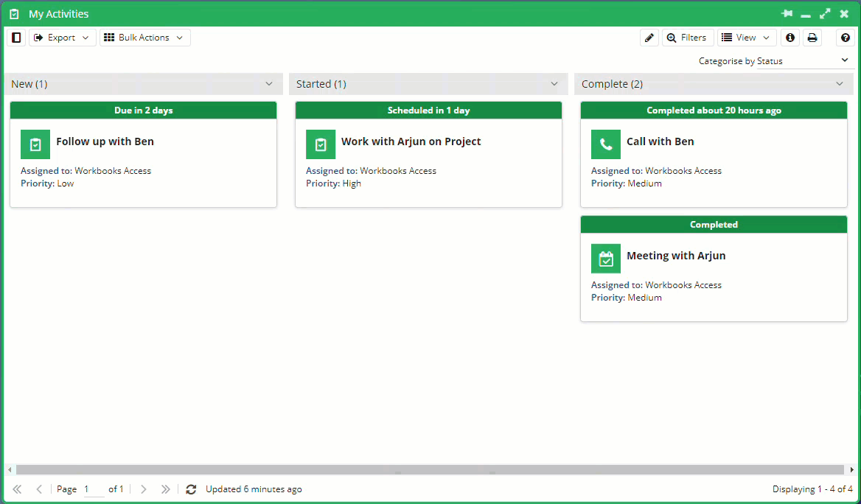
Task: Click the print icon button
Action: (x=812, y=38)
